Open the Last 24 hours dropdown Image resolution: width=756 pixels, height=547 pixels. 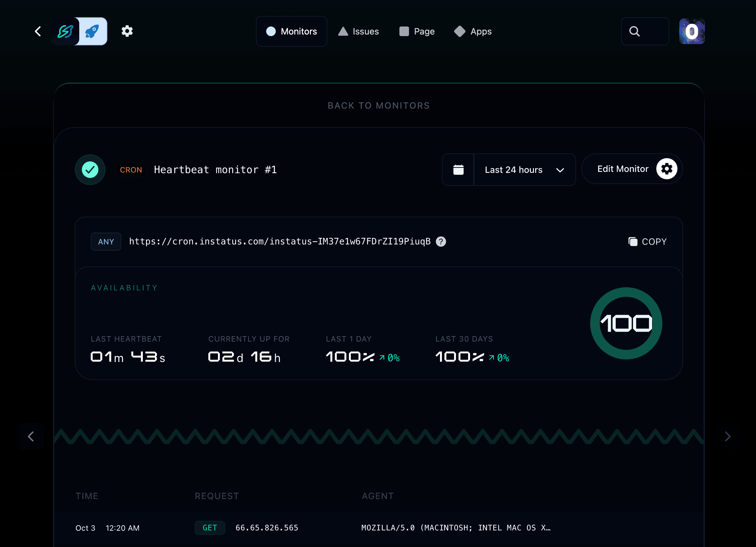coord(524,170)
